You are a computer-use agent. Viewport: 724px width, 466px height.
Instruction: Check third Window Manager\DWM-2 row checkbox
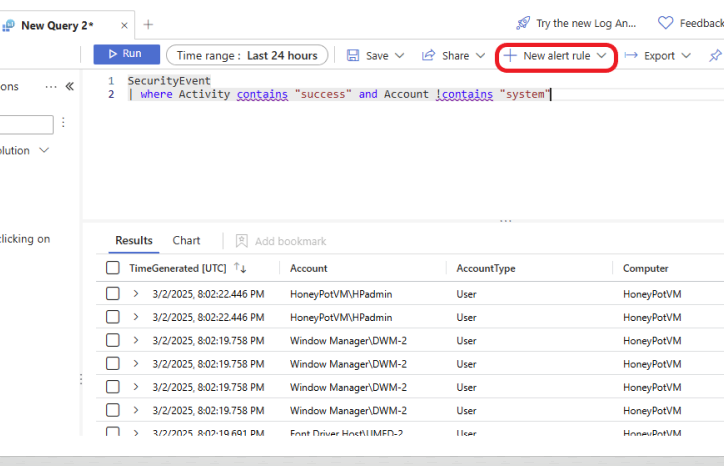click(113, 387)
